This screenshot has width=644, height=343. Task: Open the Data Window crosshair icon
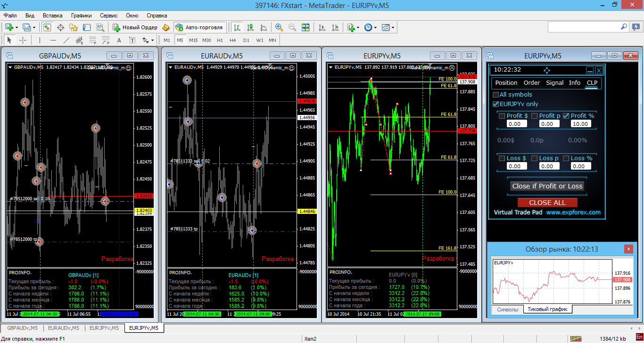(60, 27)
